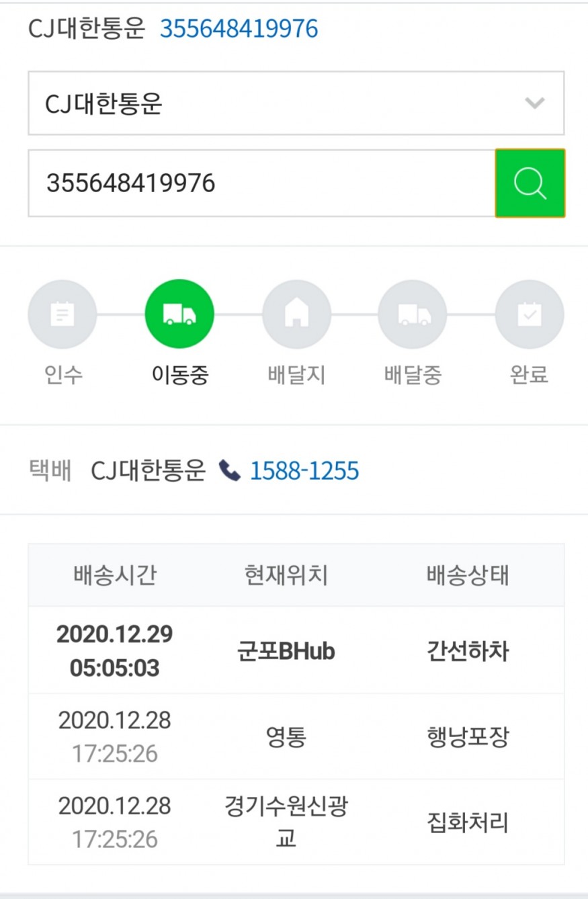
Task: Click the 집화처리 status text
Action: 468,822
